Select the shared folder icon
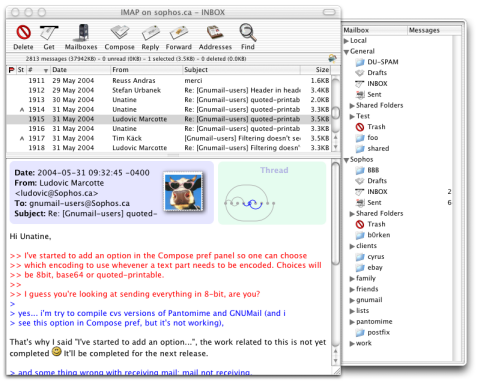This screenshot has width=480, height=382. (x=360, y=149)
